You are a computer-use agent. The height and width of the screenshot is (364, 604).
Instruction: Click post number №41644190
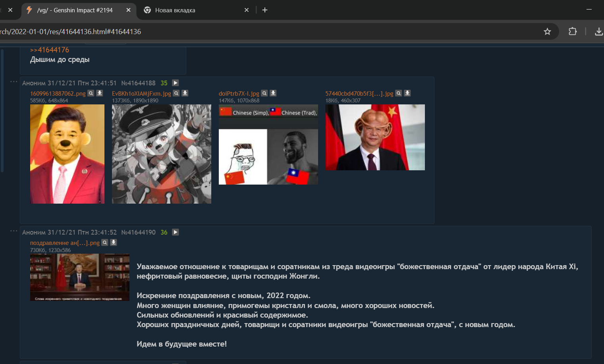click(138, 232)
